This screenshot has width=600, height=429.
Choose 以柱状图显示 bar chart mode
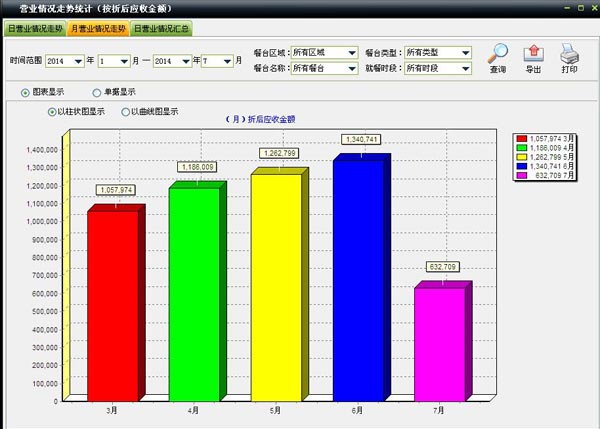pyautogui.click(x=52, y=112)
